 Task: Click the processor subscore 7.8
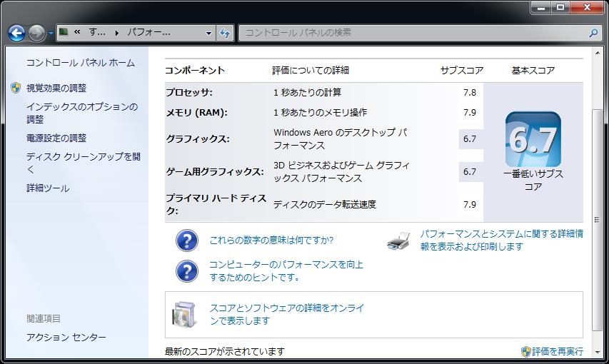click(x=470, y=93)
